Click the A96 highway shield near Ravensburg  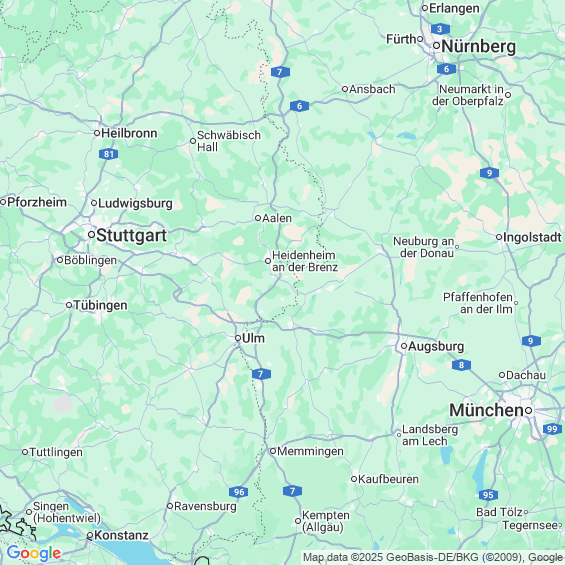239,492
